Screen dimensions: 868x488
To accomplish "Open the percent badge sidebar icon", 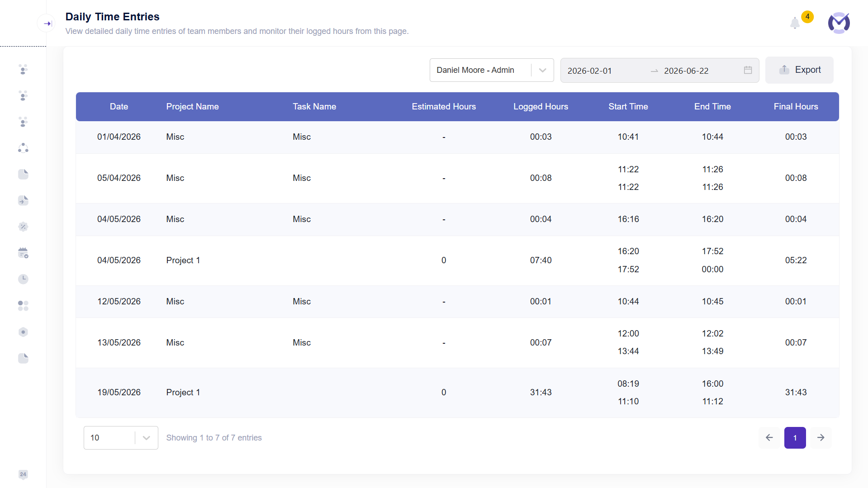I will pos(23,227).
